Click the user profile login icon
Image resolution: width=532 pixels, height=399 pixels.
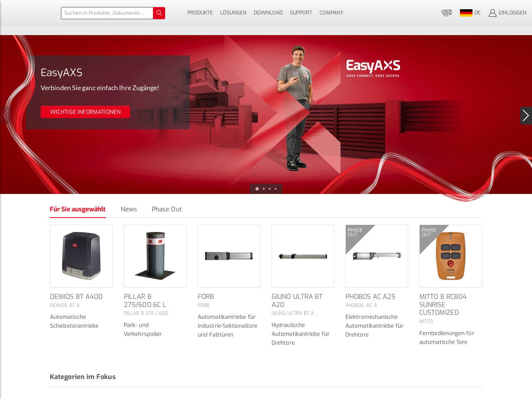tap(492, 13)
